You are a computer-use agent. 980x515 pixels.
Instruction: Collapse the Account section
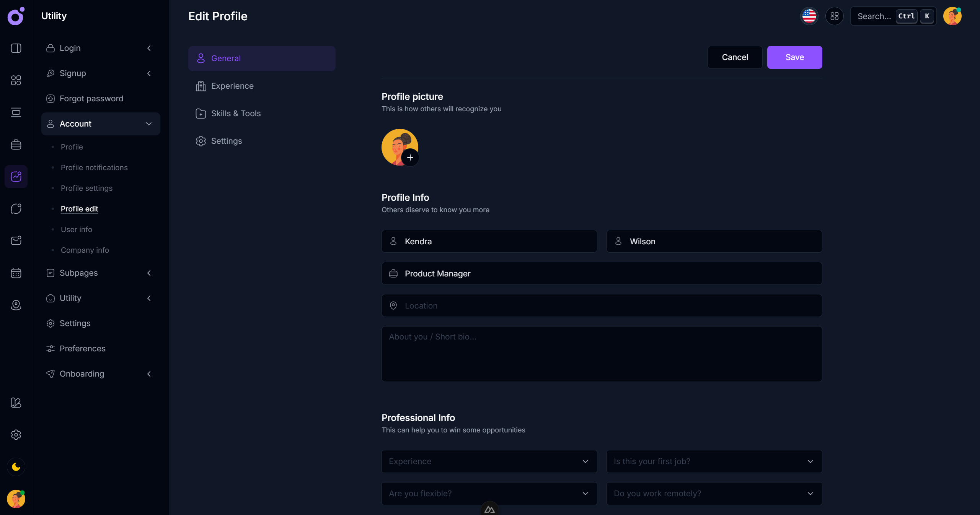[149, 124]
